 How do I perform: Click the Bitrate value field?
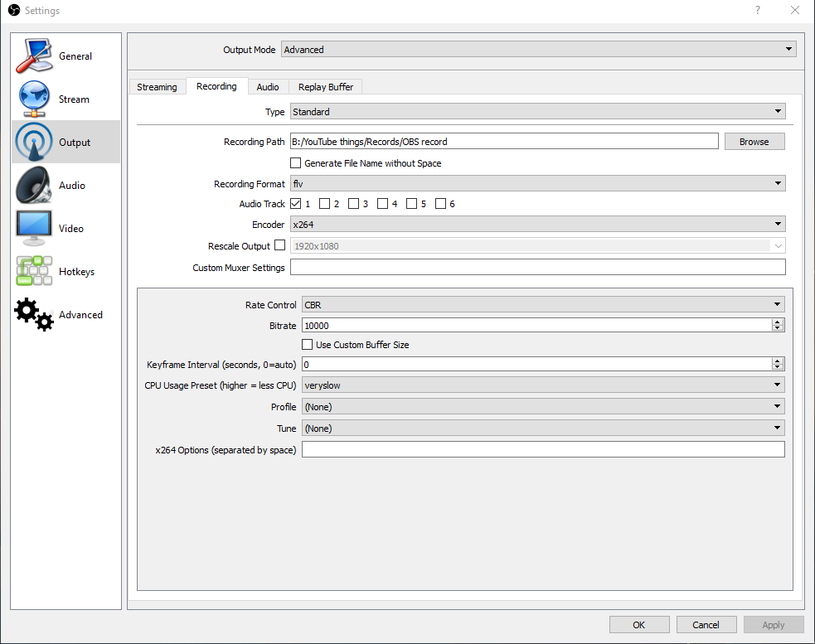pyautogui.click(x=537, y=326)
